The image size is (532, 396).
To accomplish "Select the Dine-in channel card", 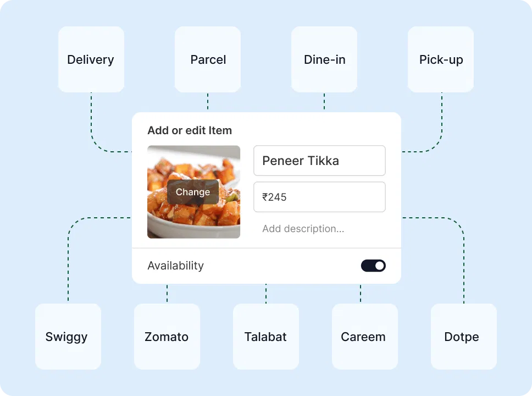I will pyautogui.click(x=324, y=59).
